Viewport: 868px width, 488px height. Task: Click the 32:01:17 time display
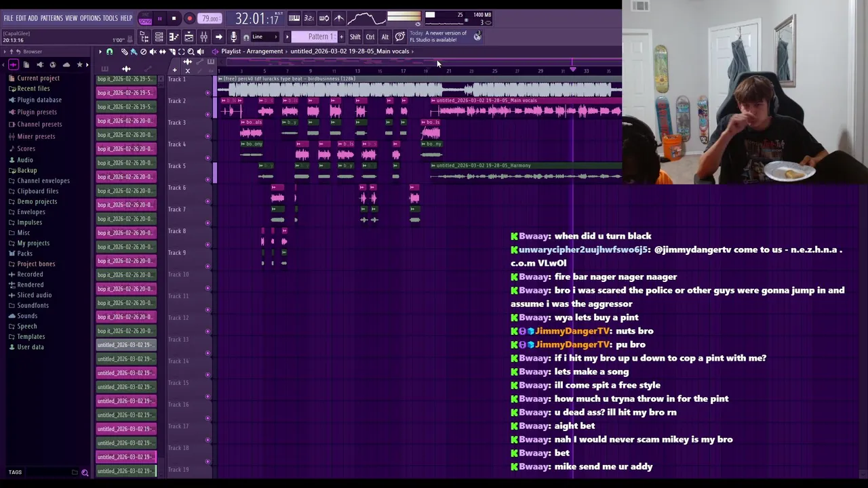click(255, 18)
